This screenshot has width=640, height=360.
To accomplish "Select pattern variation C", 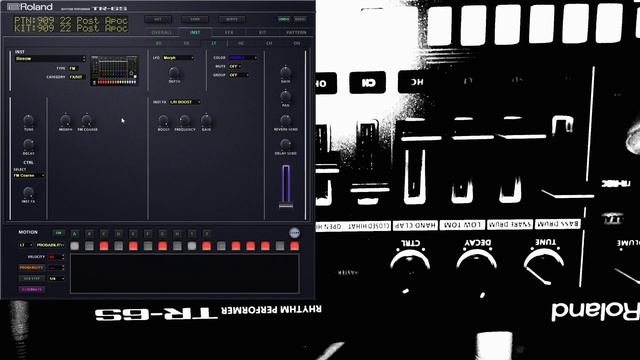I will [104, 234].
